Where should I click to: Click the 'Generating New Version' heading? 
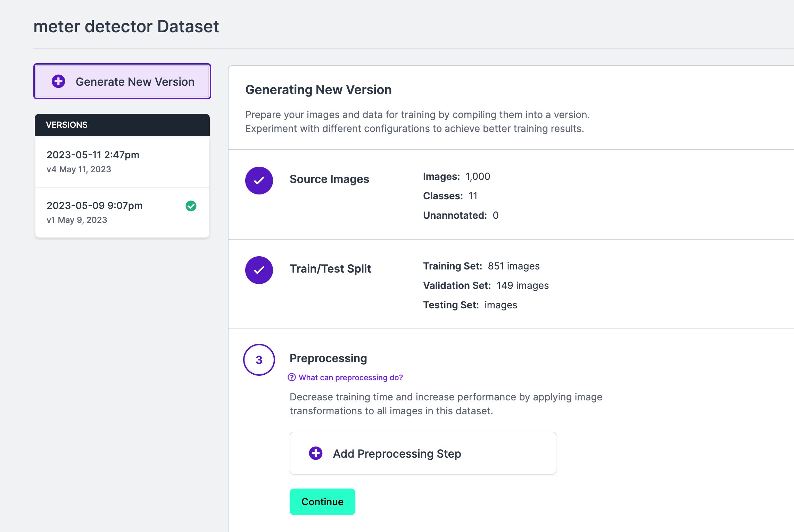319,90
